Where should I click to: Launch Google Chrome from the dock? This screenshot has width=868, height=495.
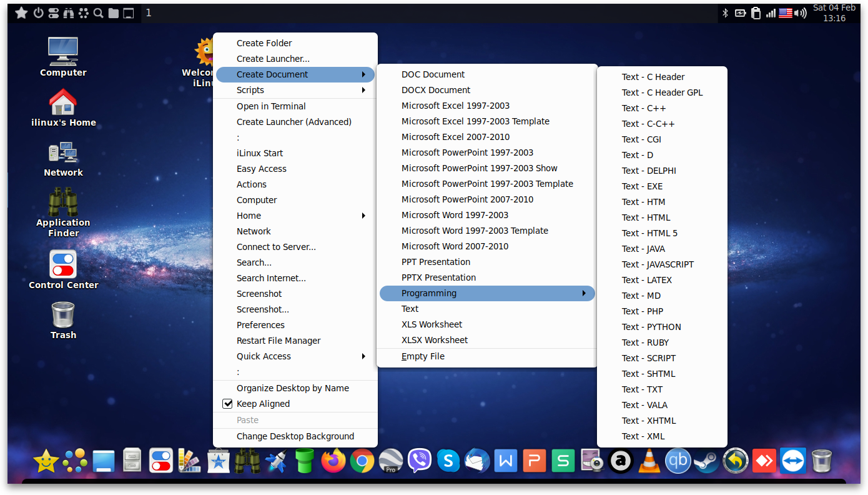362,462
